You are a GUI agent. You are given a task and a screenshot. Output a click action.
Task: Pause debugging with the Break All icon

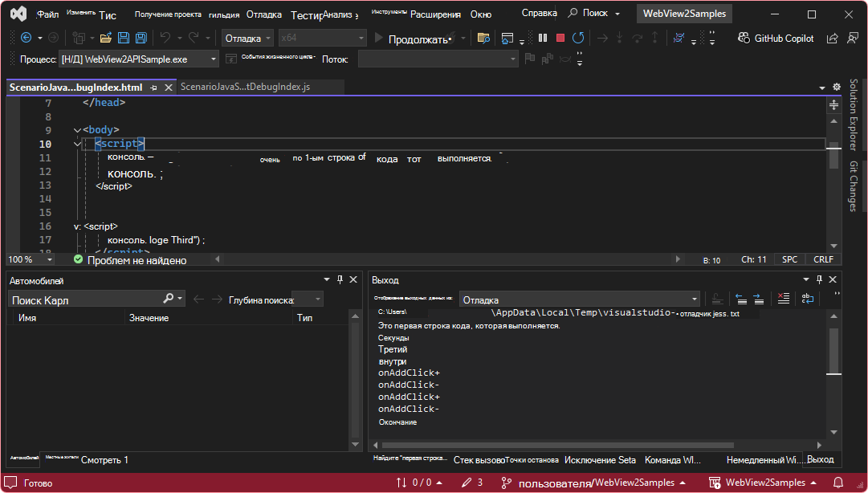pos(543,38)
